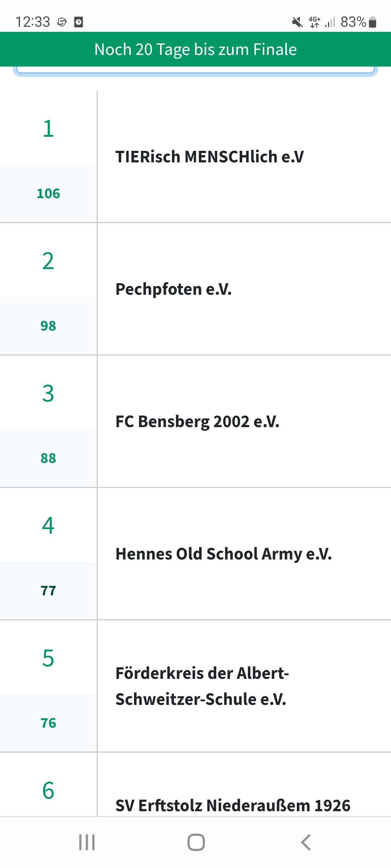The height and width of the screenshot is (868, 391).
Task: Tap the muted sound status icon
Action: (x=297, y=22)
